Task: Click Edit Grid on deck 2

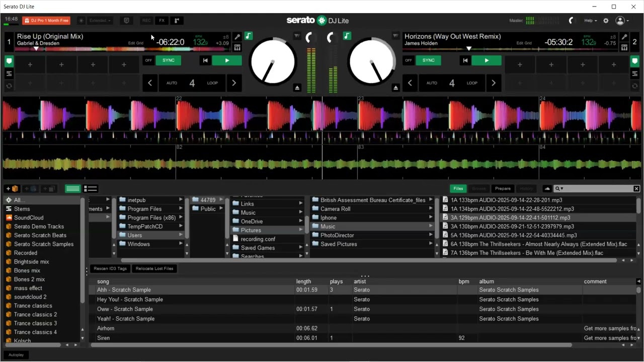Action: point(524,43)
